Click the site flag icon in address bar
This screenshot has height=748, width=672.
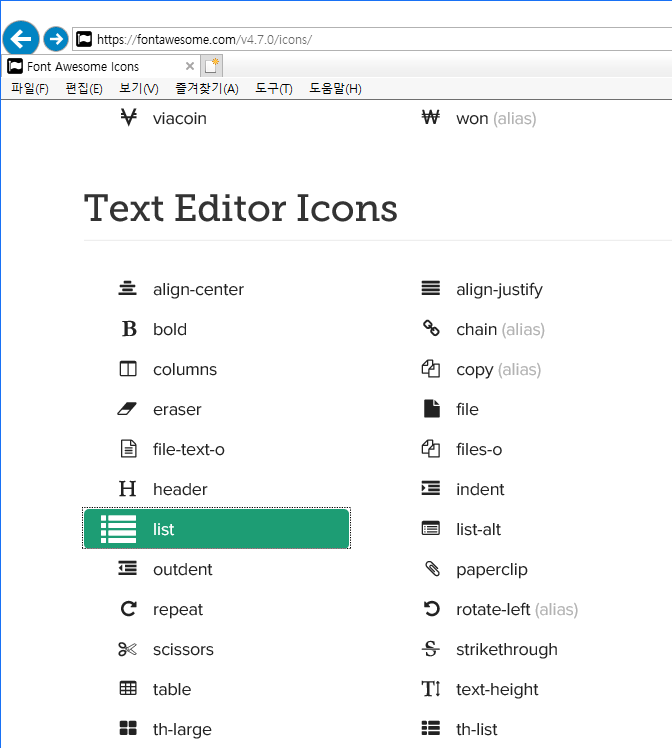pyautogui.click(x=84, y=39)
